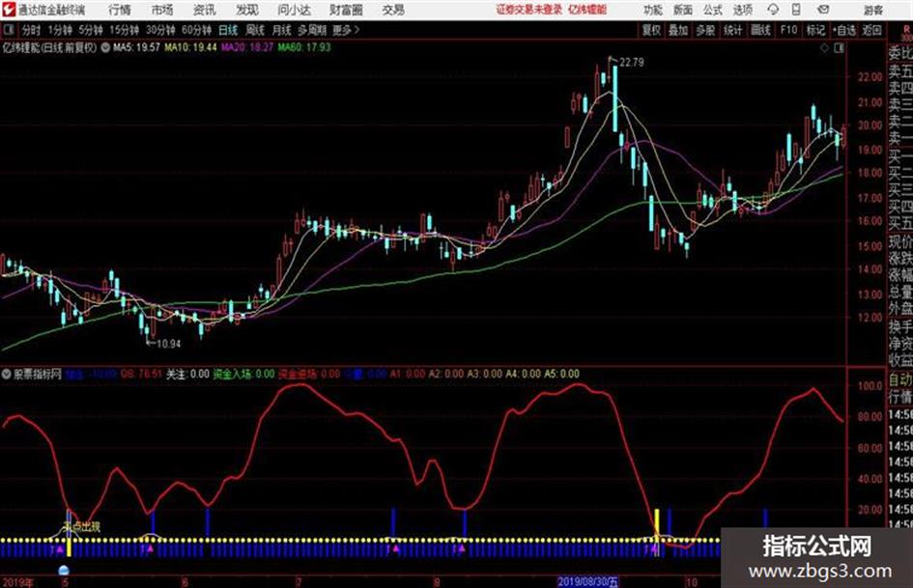This screenshot has height=588, width=913.
Task: Switch to 5分钟 period
Action: pyautogui.click(x=90, y=30)
